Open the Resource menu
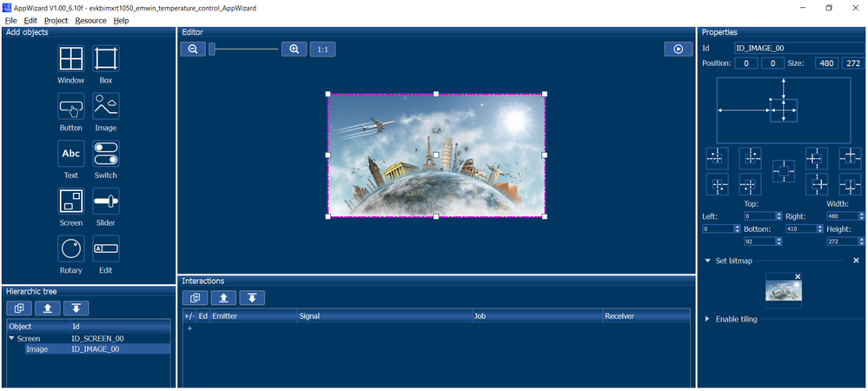868x391 pixels. click(90, 21)
